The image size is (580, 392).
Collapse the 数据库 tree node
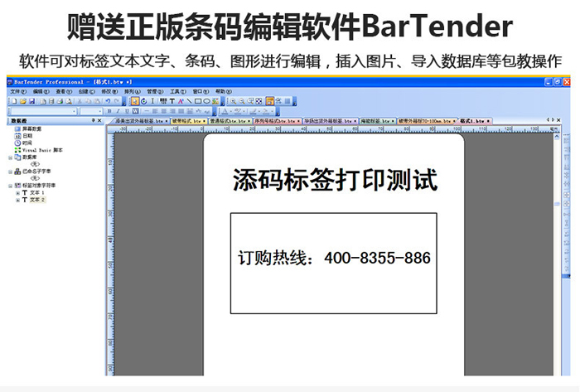(10, 157)
